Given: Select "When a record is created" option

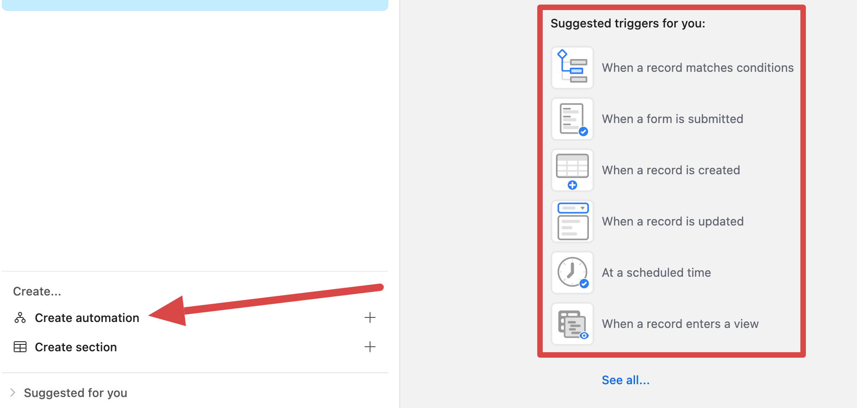Looking at the screenshot, I should coord(671,170).
